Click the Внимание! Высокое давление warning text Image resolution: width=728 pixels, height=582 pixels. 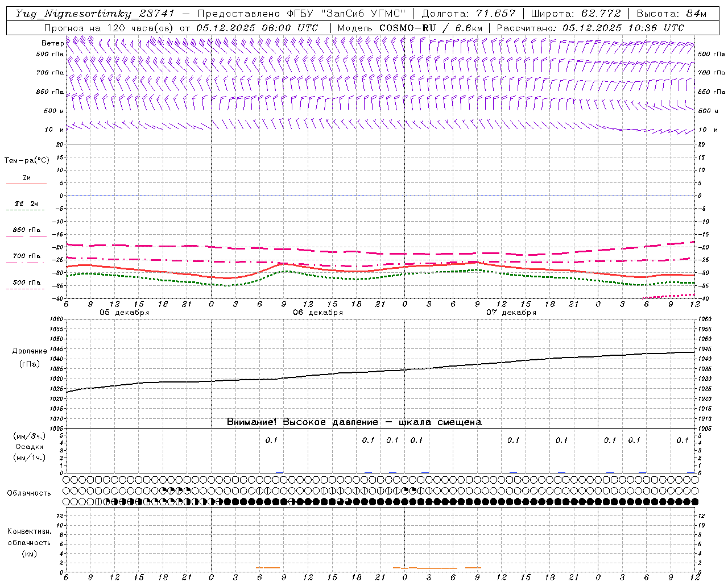[x=354, y=422]
